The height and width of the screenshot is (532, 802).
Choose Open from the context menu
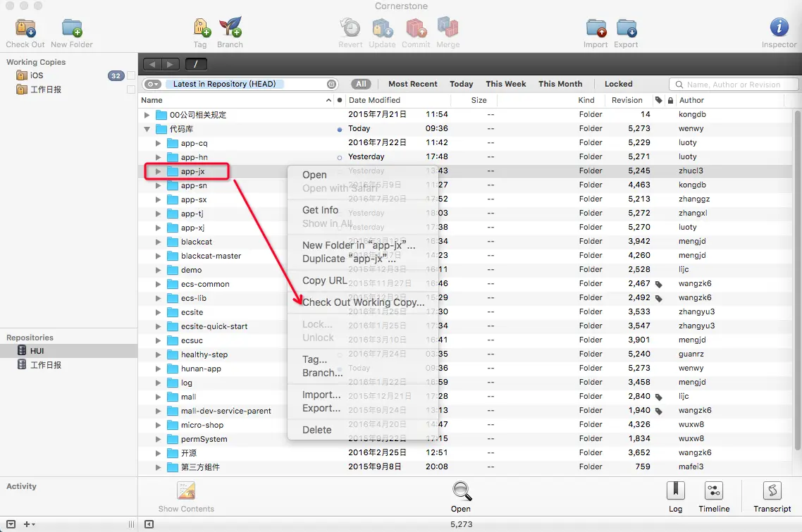[314, 175]
